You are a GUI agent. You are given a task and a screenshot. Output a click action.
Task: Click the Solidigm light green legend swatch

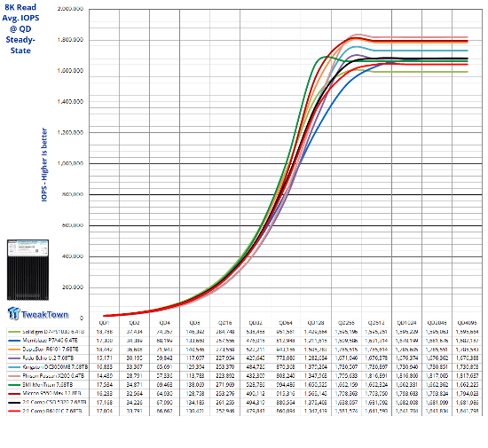(x=14, y=332)
